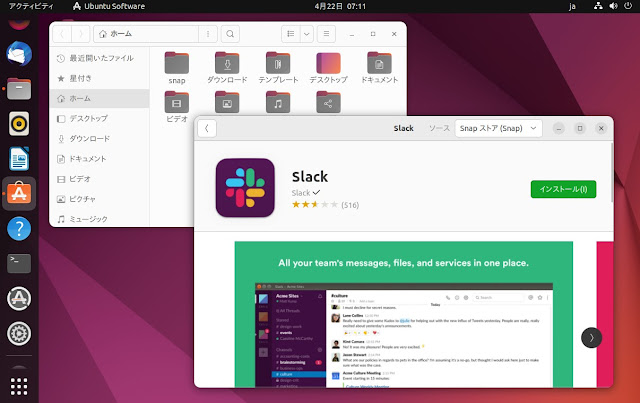Click the Ubuntu Software scrollbar
Screen dimensions: 640x403
pos(611,172)
